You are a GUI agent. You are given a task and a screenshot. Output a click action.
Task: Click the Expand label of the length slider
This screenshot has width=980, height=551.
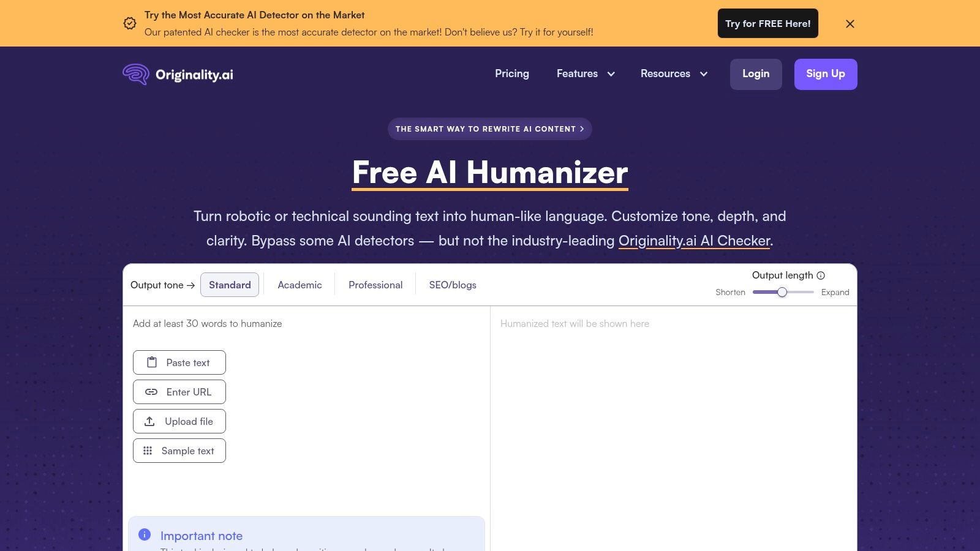click(835, 292)
